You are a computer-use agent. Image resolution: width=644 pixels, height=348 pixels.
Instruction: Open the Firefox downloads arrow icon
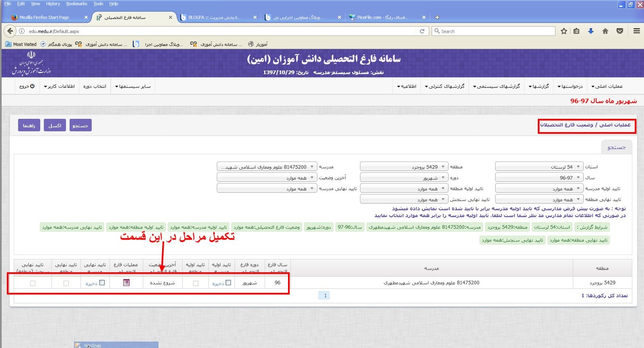591,31
